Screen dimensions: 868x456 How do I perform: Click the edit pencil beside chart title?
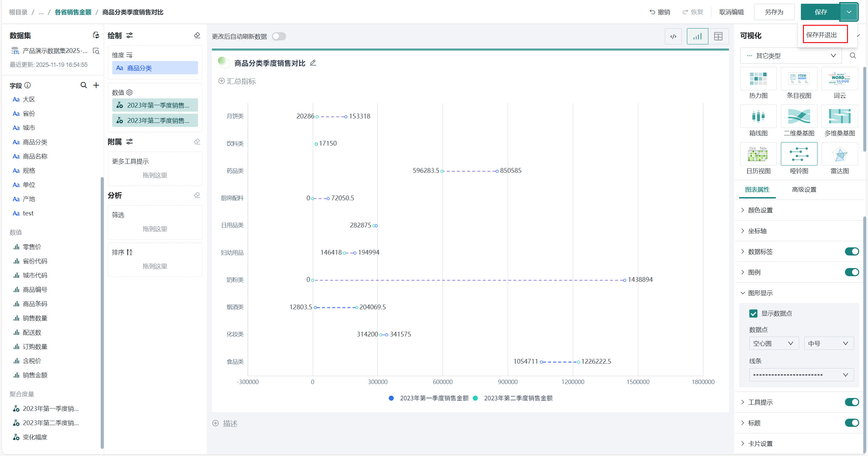tap(313, 63)
